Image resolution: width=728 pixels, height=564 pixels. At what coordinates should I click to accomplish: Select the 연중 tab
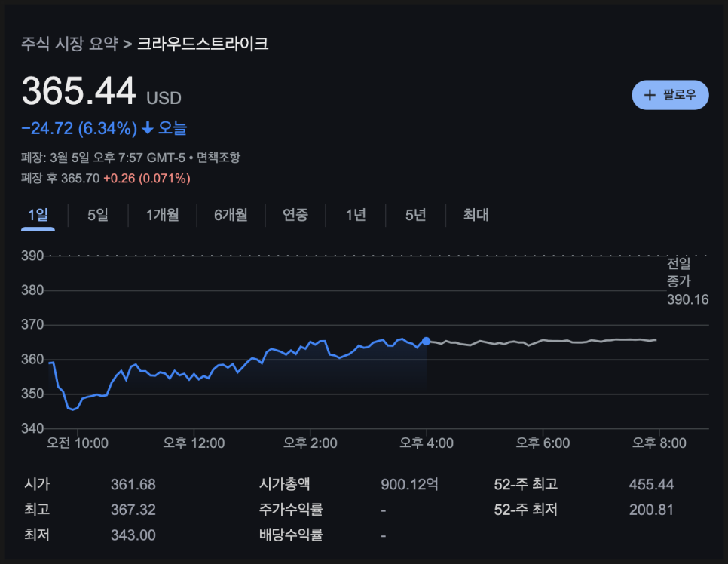(295, 215)
